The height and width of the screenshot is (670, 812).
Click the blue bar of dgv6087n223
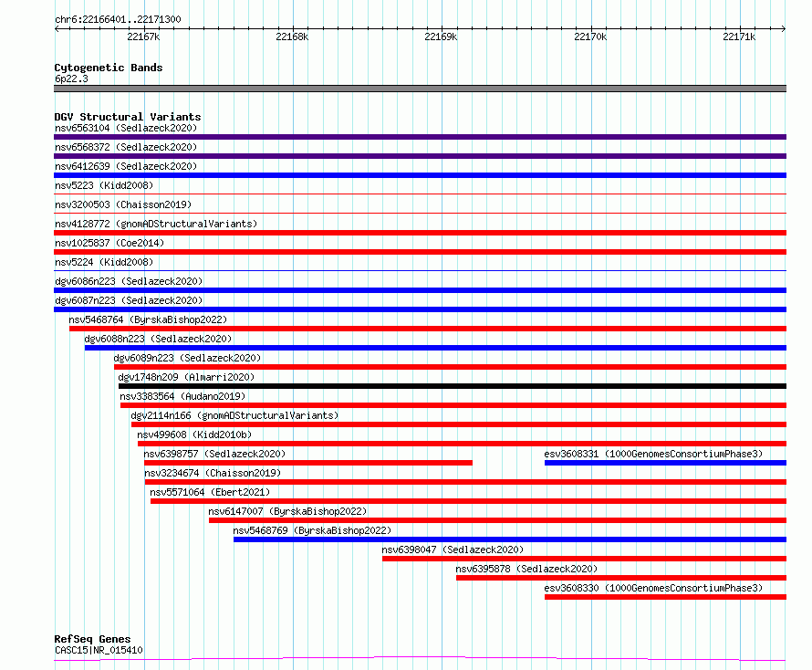click(420, 309)
